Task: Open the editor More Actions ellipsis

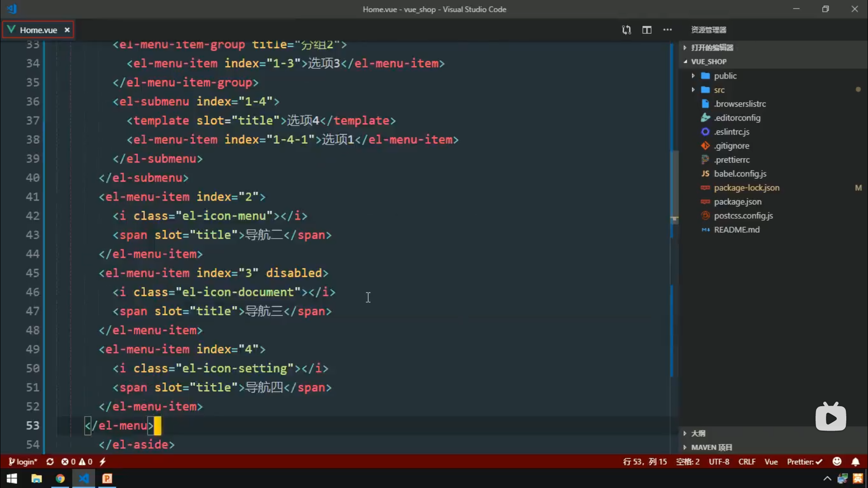Action: pyautogui.click(x=667, y=30)
